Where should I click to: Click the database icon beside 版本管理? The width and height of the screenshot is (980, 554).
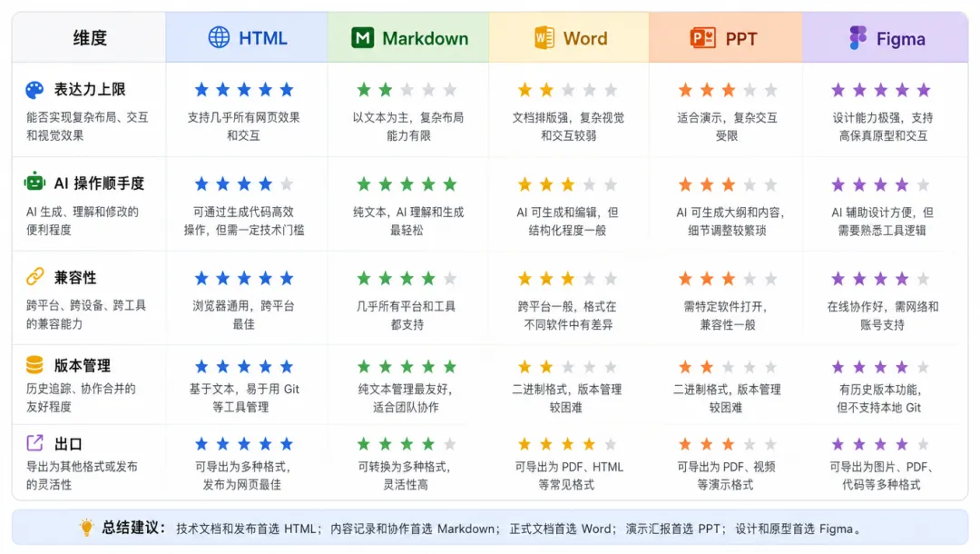[x=35, y=364]
